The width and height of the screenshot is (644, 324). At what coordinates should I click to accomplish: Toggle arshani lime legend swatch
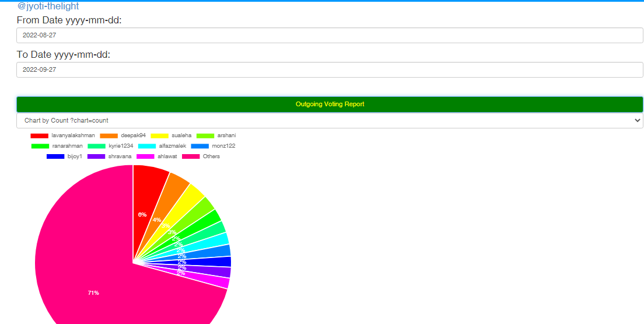coord(205,135)
